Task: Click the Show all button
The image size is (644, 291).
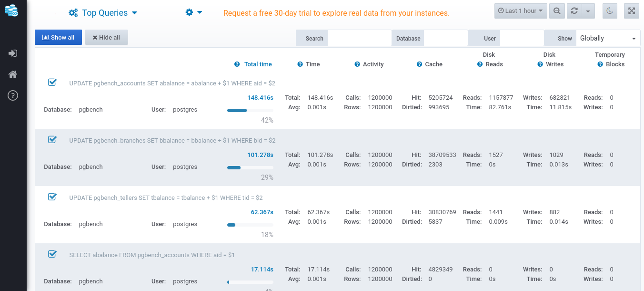Action: [58, 38]
